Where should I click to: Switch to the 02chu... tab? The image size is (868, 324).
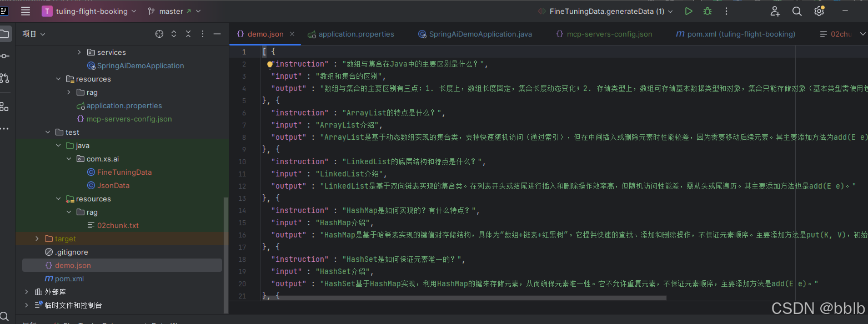836,34
